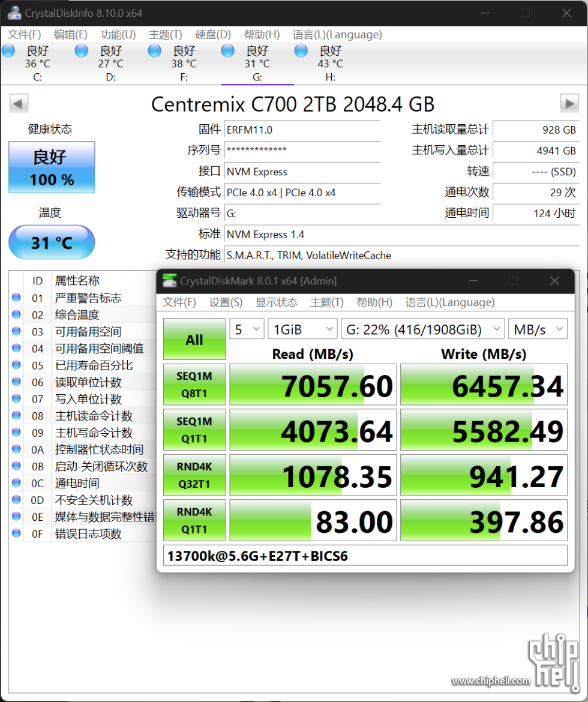
Task: Open 设置(S) menu in CrystalDiskMark
Action: pyautogui.click(x=226, y=302)
